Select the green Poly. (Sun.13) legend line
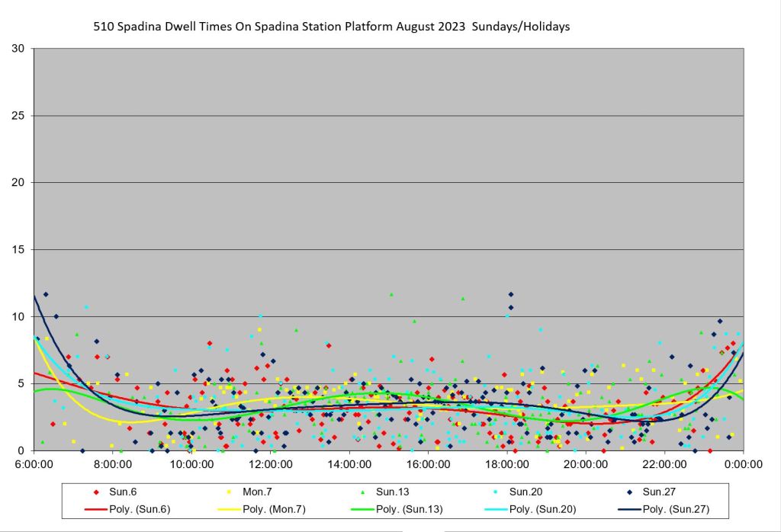The image size is (781, 532). pos(361,509)
